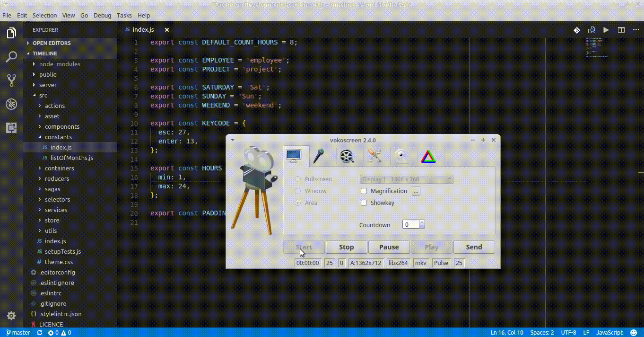Viewport: 644px width, 337px height.
Task: Open listOfMonths.js in the explorer
Action: coord(71,158)
